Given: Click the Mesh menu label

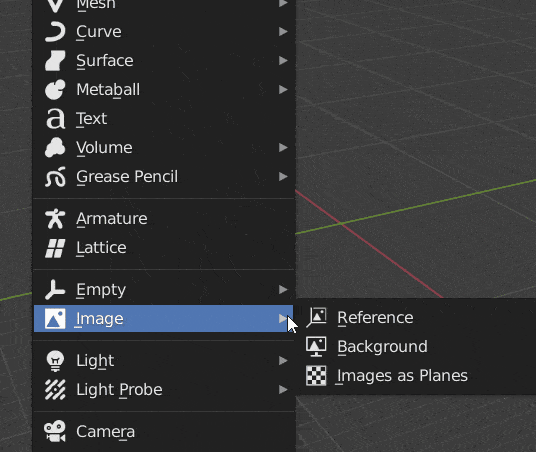Looking at the screenshot, I should click(96, 4).
